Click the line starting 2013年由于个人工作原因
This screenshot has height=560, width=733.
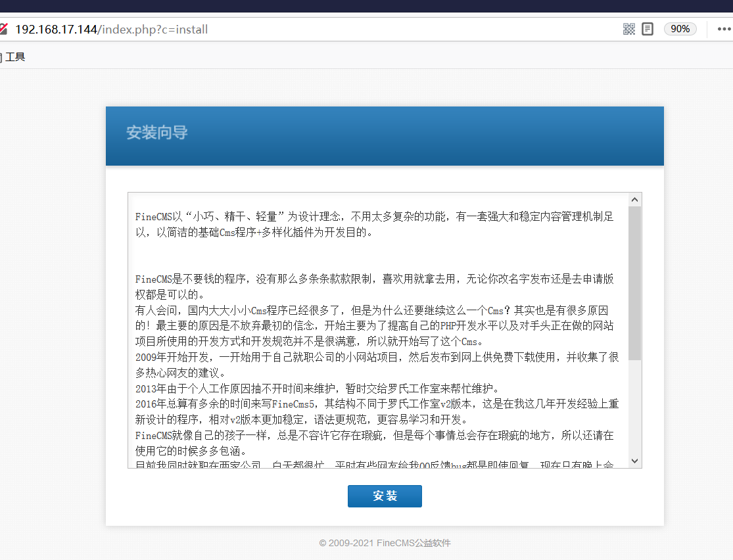(318, 388)
